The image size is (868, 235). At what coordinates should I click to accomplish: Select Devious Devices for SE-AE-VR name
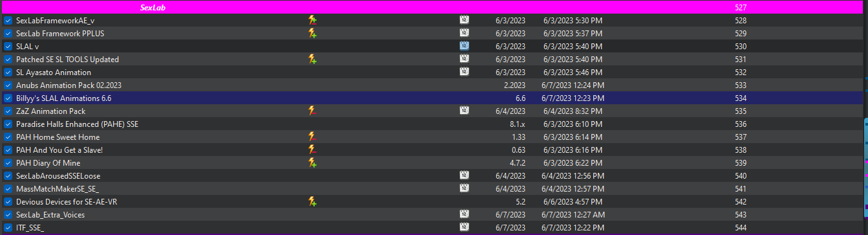(x=67, y=202)
